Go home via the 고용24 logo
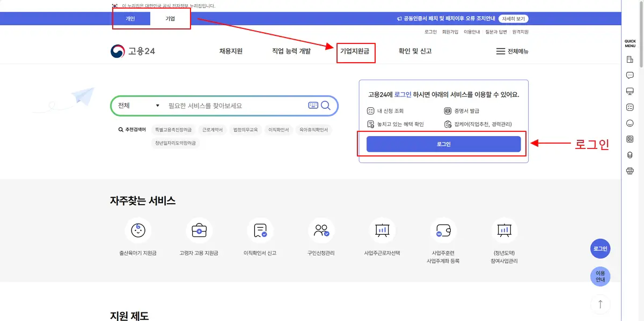 [x=133, y=51]
